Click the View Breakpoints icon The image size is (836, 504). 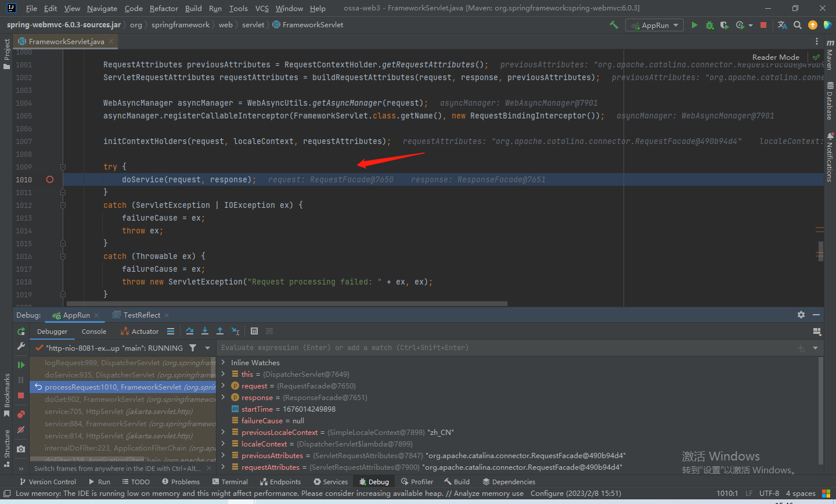click(21, 414)
